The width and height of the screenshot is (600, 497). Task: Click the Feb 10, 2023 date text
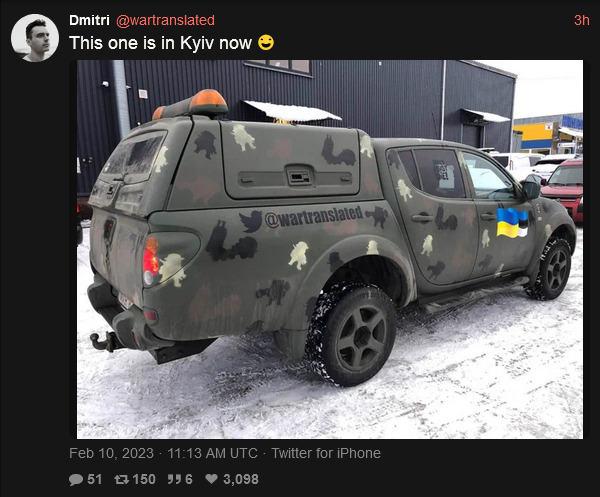point(111,453)
